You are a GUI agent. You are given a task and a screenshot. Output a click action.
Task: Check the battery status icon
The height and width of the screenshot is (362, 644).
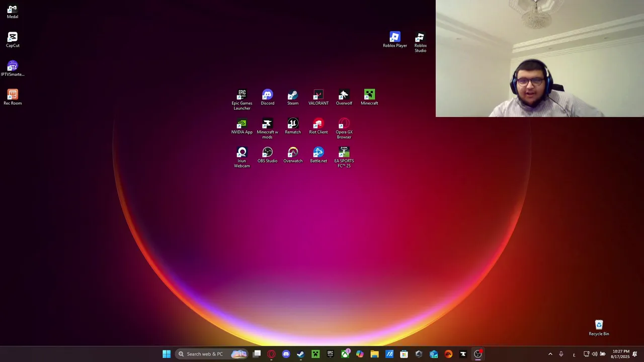(603, 354)
